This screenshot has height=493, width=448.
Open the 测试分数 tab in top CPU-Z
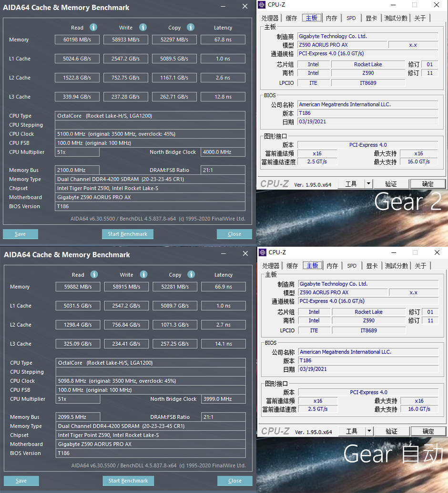coord(396,18)
